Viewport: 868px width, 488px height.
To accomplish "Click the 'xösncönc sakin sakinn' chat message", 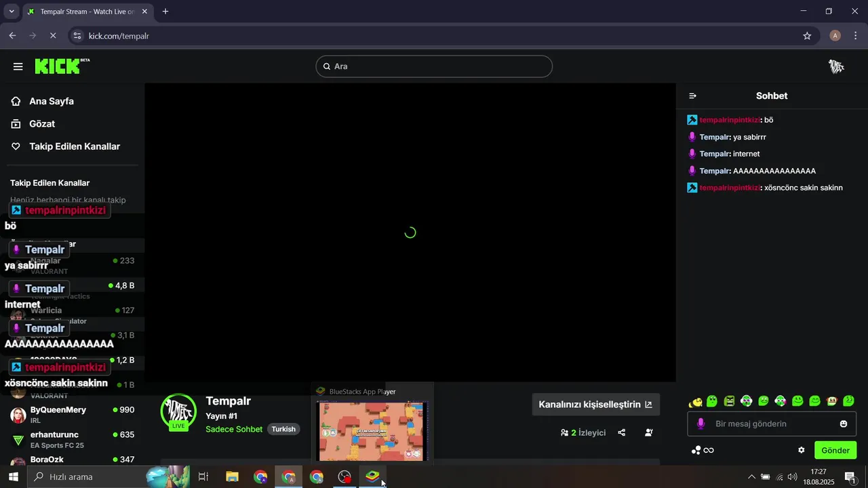I will (804, 188).
